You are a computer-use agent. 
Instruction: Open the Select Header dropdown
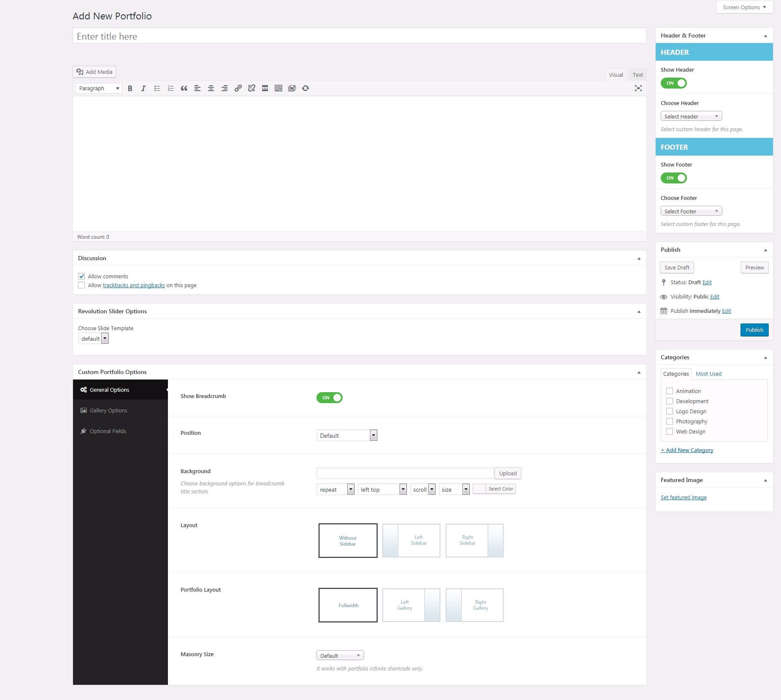tap(691, 116)
